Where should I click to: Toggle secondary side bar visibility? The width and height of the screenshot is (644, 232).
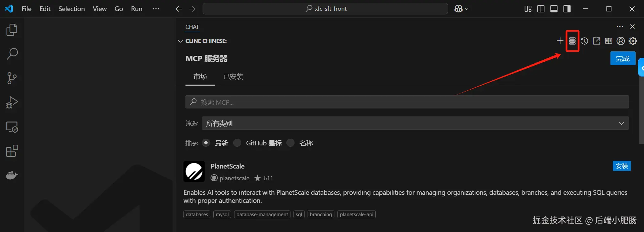coord(567,9)
